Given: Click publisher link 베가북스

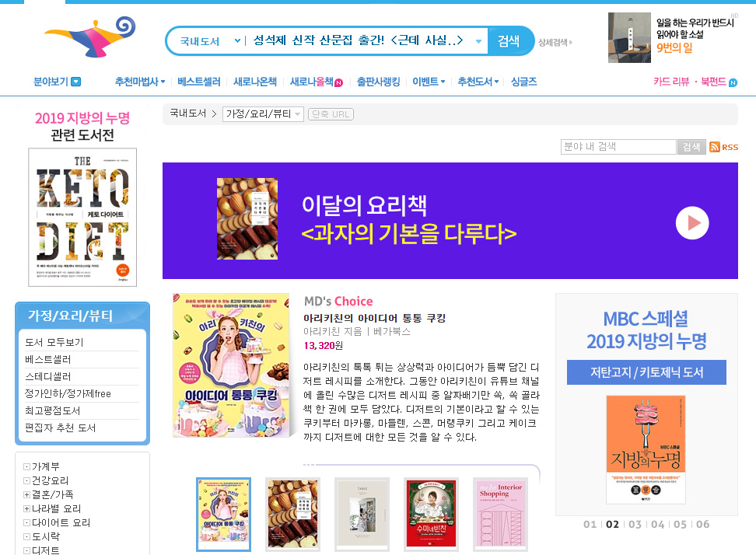Looking at the screenshot, I should coord(391,331).
